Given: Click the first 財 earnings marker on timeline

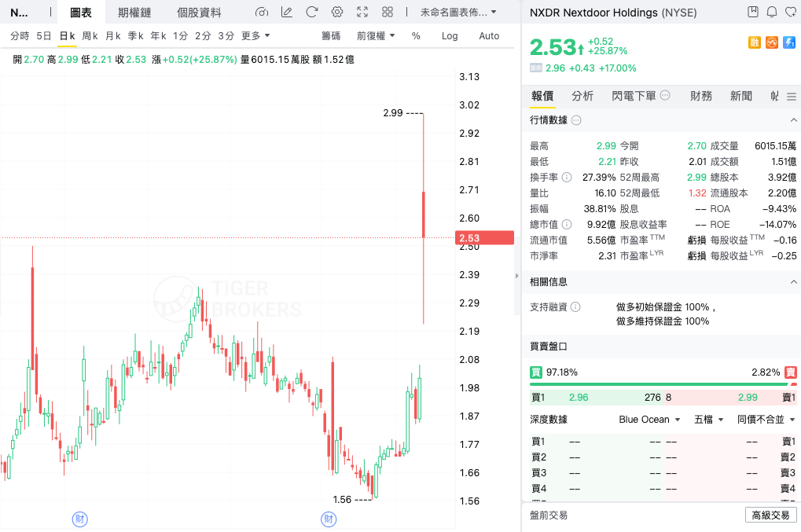Looking at the screenshot, I should pyautogui.click(x=79, y=519).
